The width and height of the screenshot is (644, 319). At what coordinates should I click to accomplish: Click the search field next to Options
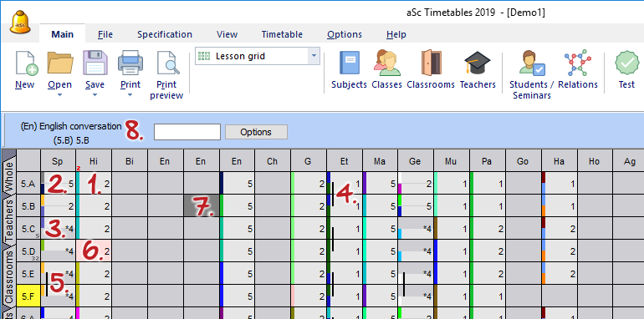(x=187, y=132)
